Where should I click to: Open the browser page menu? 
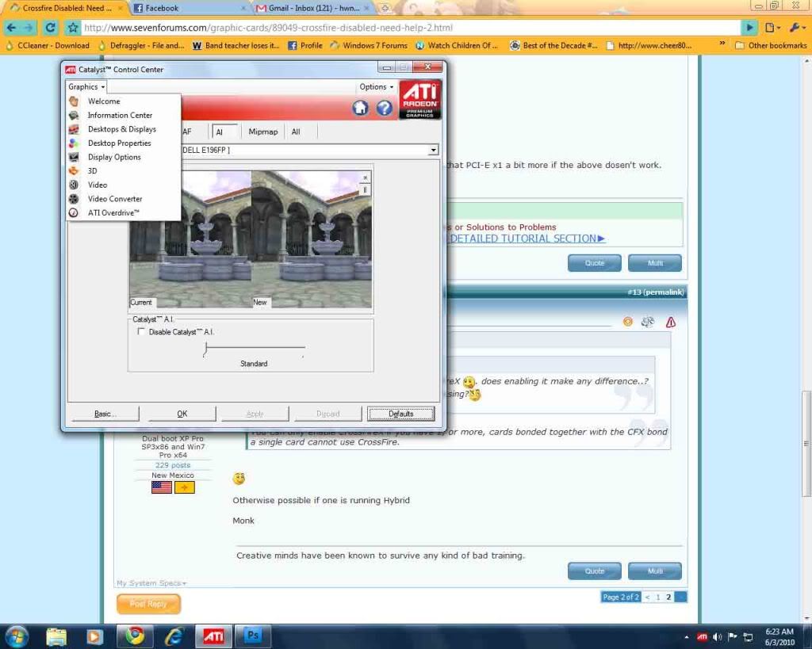(x=772, y=28)
